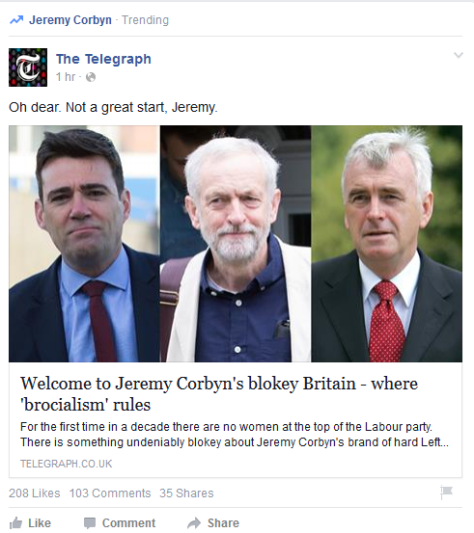This screenshot has width=474, height=533.
Task: Open the Jeremy Corbyn trending topic link
Action: click(70, 20)
